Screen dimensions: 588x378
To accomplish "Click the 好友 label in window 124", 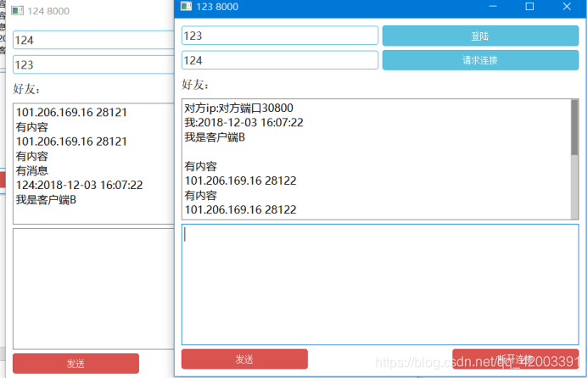I will point(26,89).
